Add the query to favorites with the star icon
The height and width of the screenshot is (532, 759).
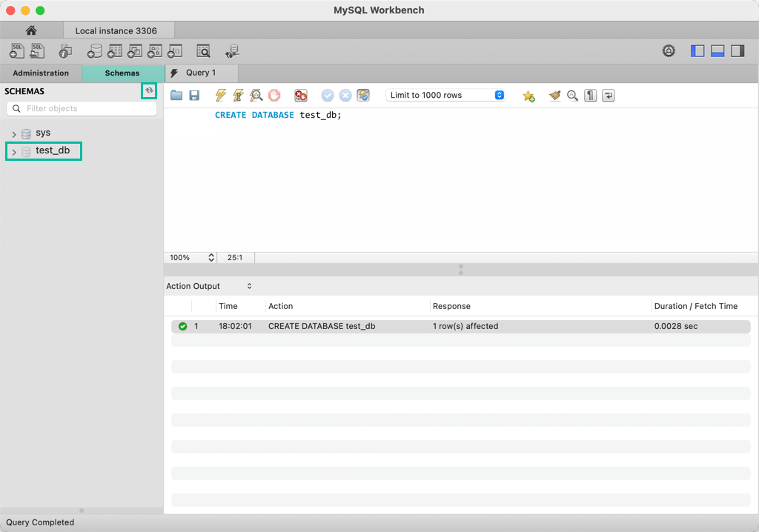(529, 95)
